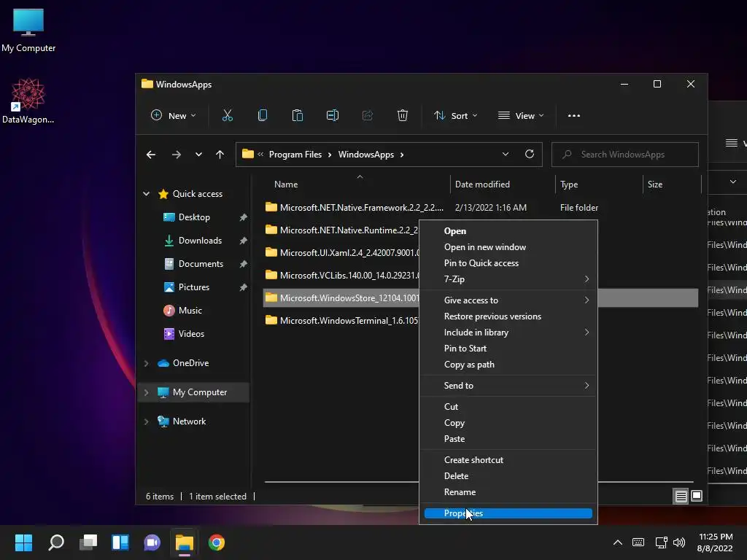Click the Paste clipboard icon in toolbar
This screenshot has width=747, height=560.
click(x=298, y=116)
